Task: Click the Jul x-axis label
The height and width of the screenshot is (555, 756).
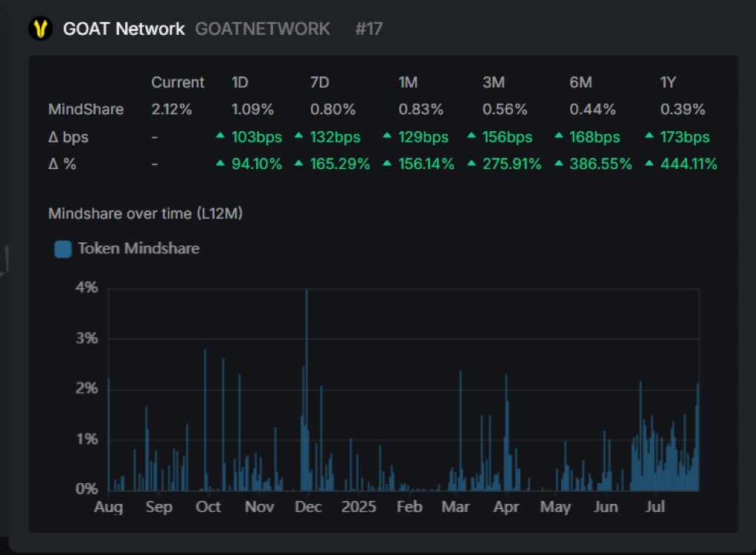Action: click(655, 507)
